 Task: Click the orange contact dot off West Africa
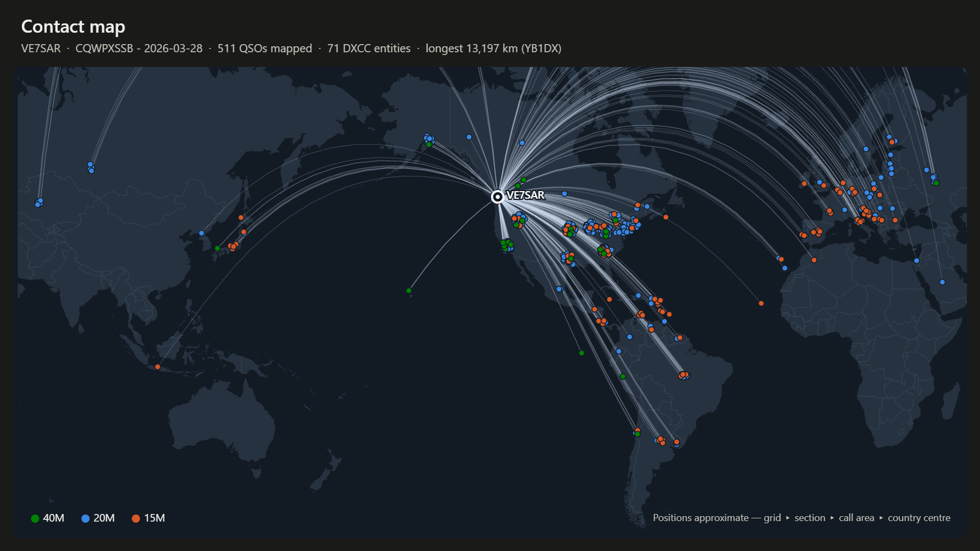point(761,303)
